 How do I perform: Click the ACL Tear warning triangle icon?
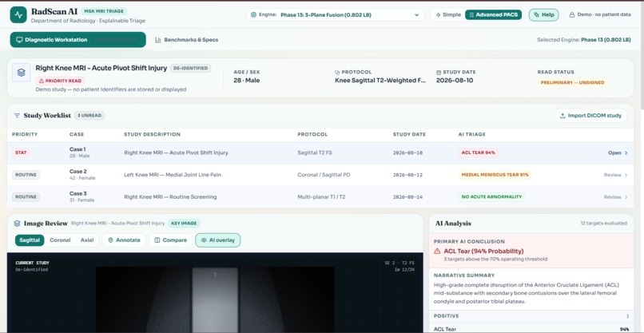click(x=437, y=252)
